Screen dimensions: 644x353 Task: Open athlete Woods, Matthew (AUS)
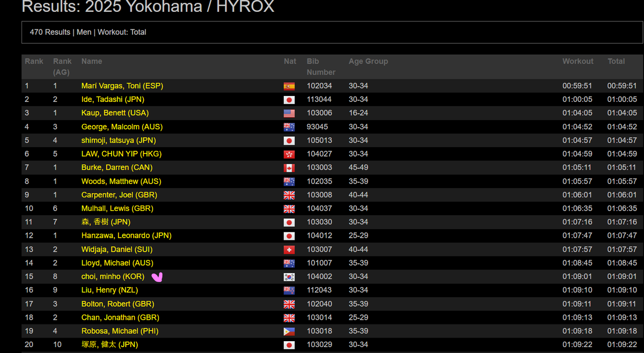point(121,181)
